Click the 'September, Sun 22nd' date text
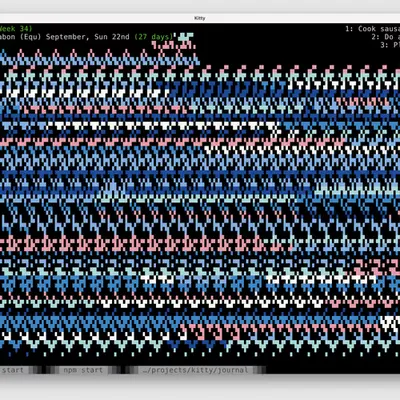This screenshot has width=400, height=400. point(87,37)
